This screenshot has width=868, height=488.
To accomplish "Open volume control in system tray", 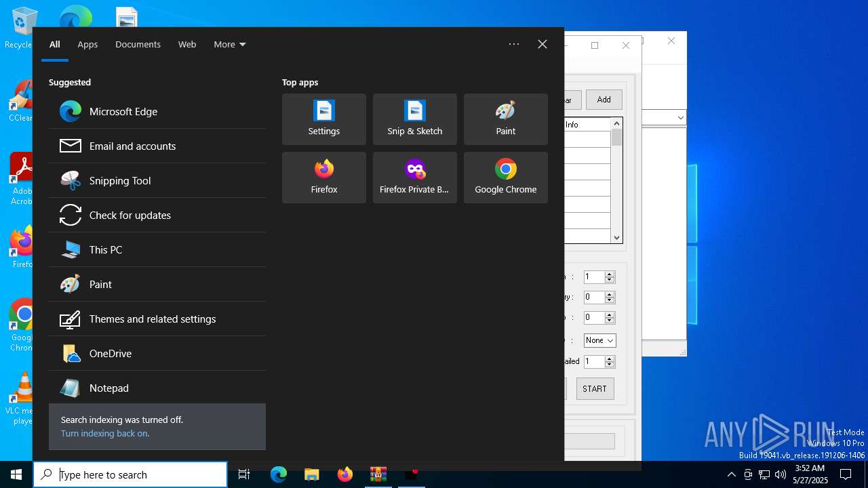I will coord(781,474).
